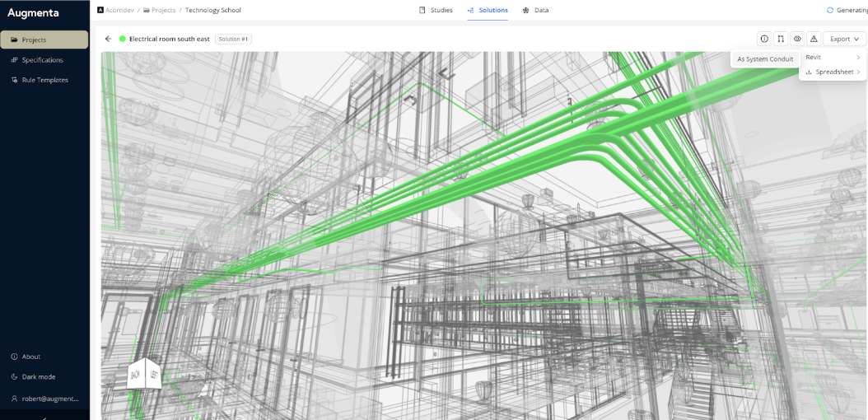
Task: Expand the Spreadsheet export submenu
Action: point(833,72)
